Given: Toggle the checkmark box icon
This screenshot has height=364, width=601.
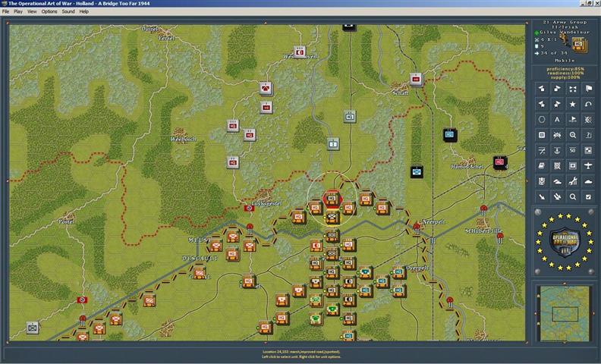Looking at the screenshot, I should point(588,196).
